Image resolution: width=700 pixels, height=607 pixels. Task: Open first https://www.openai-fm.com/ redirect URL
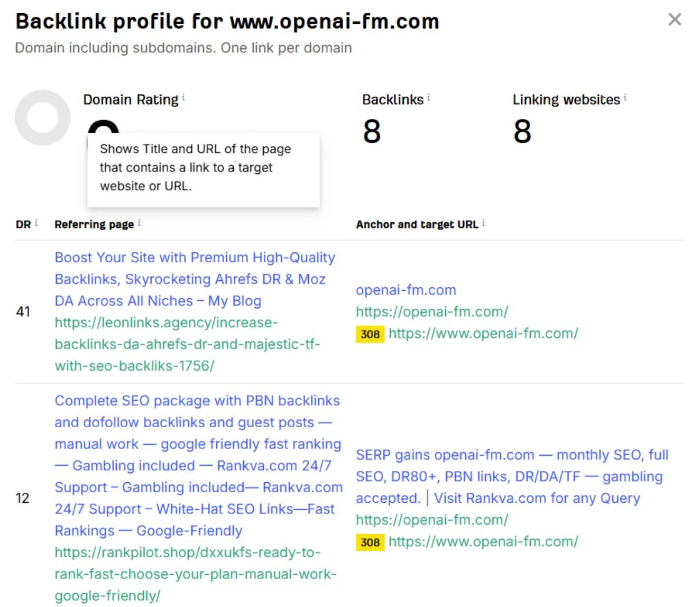coord(483,334)
